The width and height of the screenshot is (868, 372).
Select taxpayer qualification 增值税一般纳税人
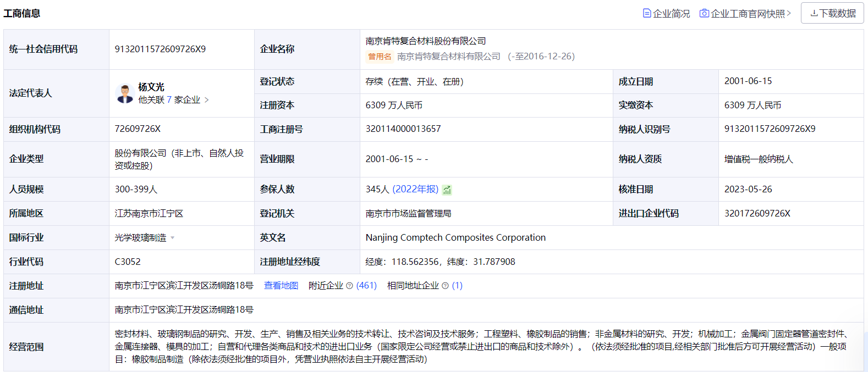(759, 159)
